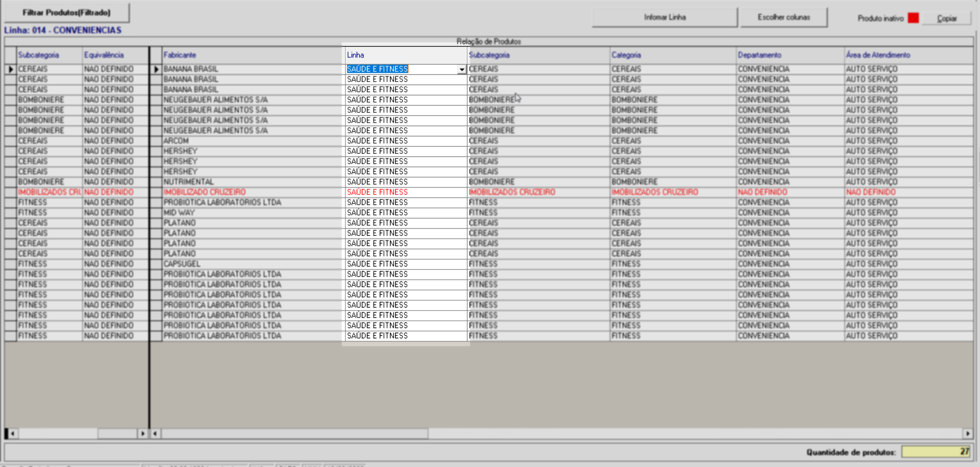The height and width of the screenshot is (467, 980).
Task: Click right scroll arrow of the left pane
Action: tap(142, 434)
